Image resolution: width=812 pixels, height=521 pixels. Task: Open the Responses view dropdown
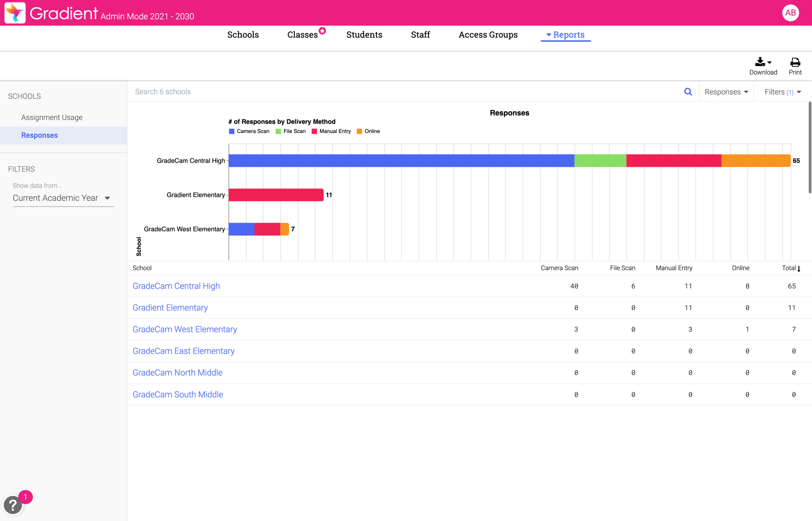click(726, 92)
